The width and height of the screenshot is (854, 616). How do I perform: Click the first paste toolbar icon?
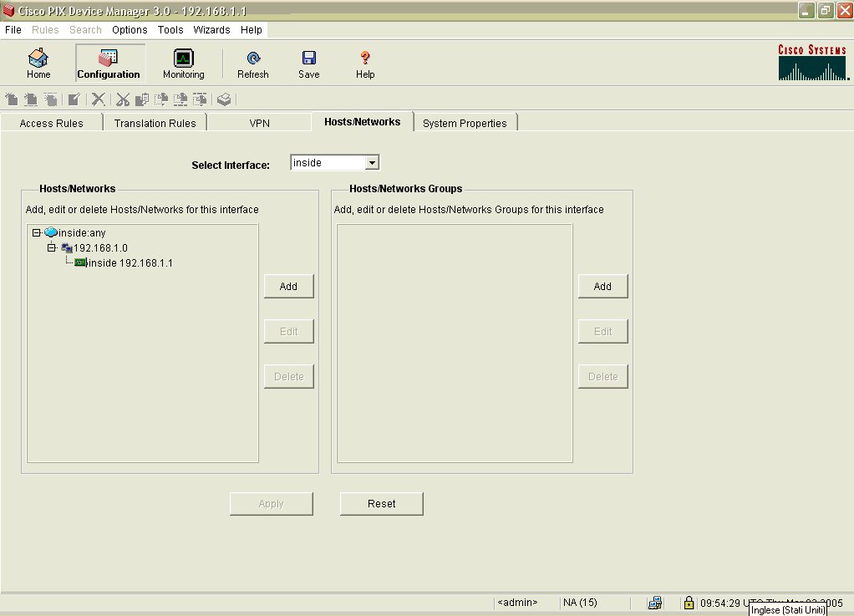point(161,99)
